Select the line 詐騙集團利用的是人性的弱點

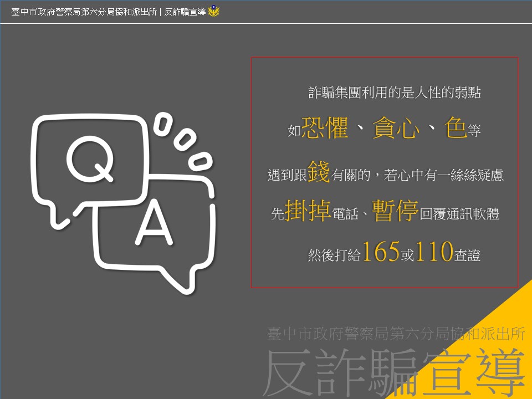click(x=394, y=93)
